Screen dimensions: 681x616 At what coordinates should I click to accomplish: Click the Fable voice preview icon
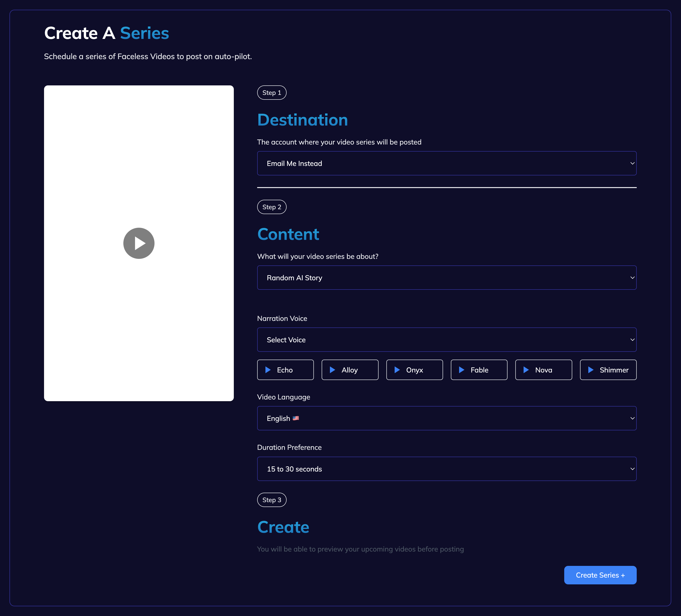click(x=462, y=370)
